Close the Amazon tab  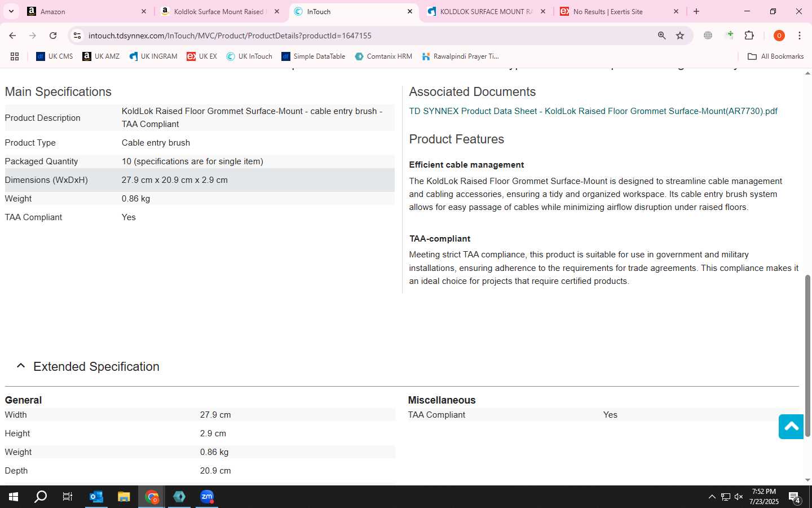144,11
